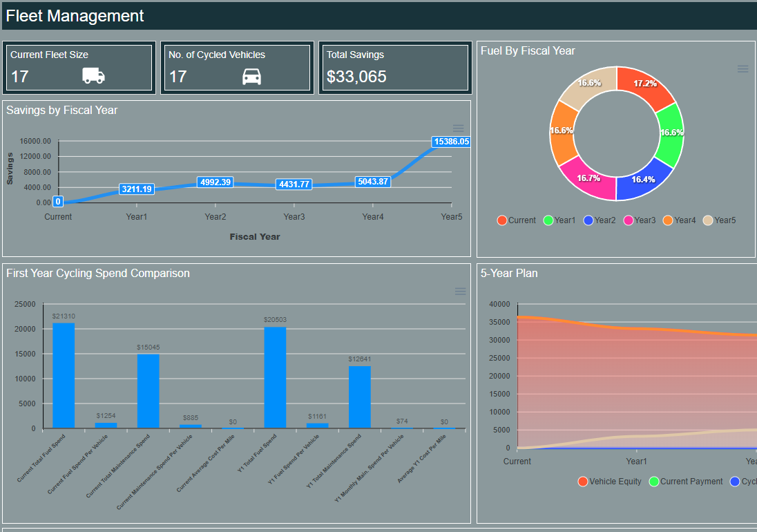Toggle Vehicle Equity in 5-Year Plan legend
This screenshot has height=532, width=757.
[x=609, y=482]
